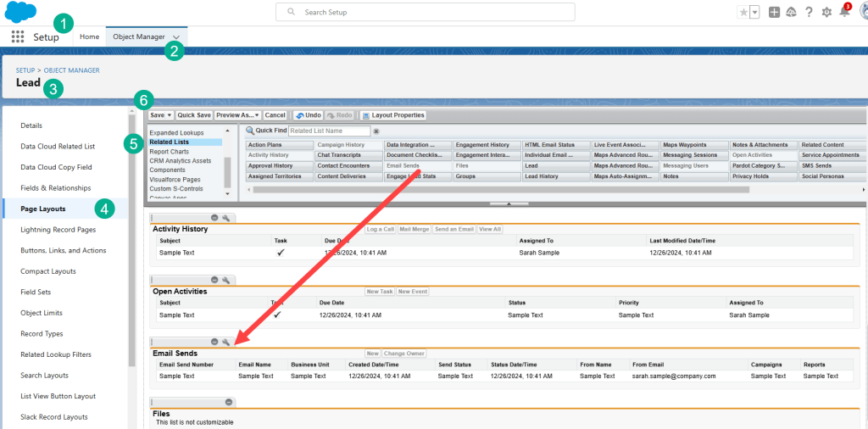Expand the Object Manager tab chevron

point(175,37)
